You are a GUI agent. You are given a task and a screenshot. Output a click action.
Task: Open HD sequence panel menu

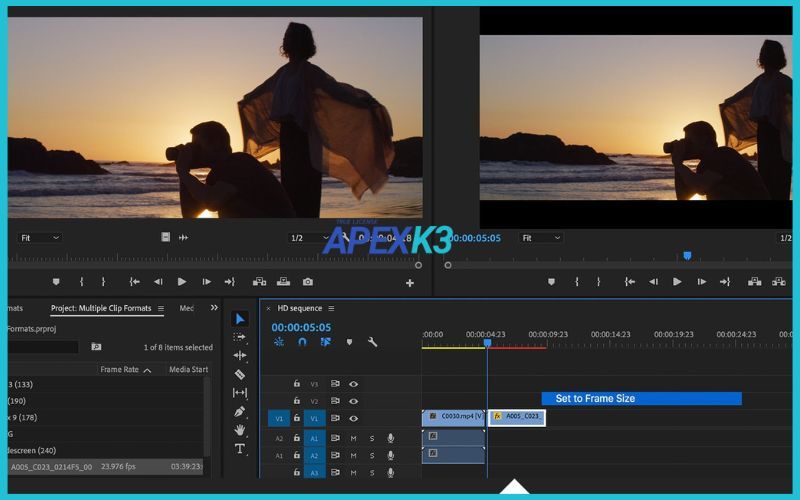tap(331, 308)
